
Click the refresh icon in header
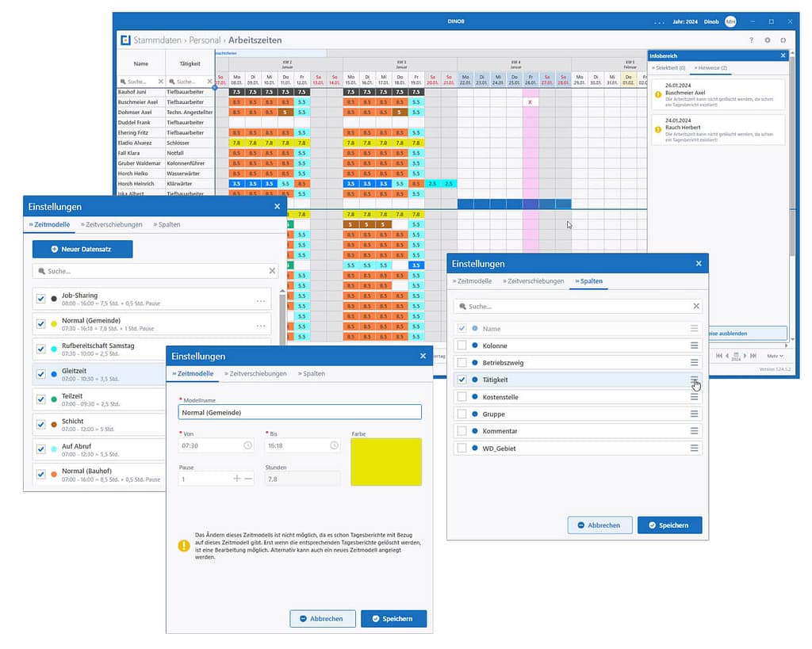point(783,40)
